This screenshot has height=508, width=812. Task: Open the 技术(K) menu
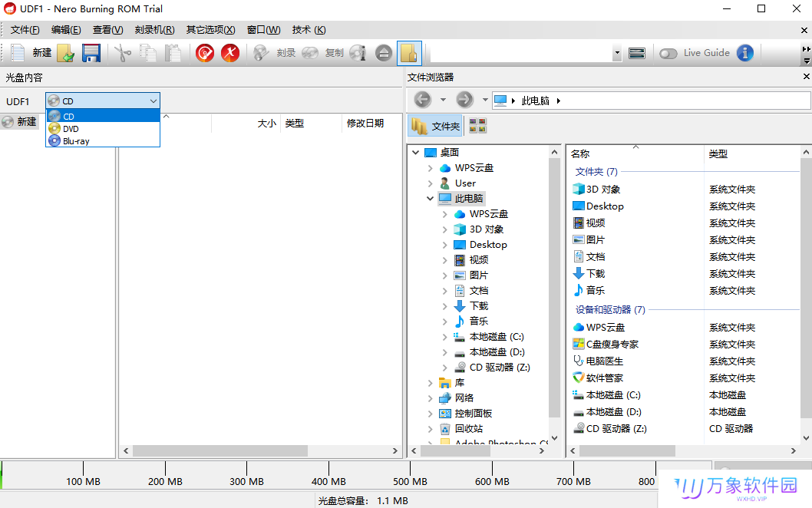point(309,30)
